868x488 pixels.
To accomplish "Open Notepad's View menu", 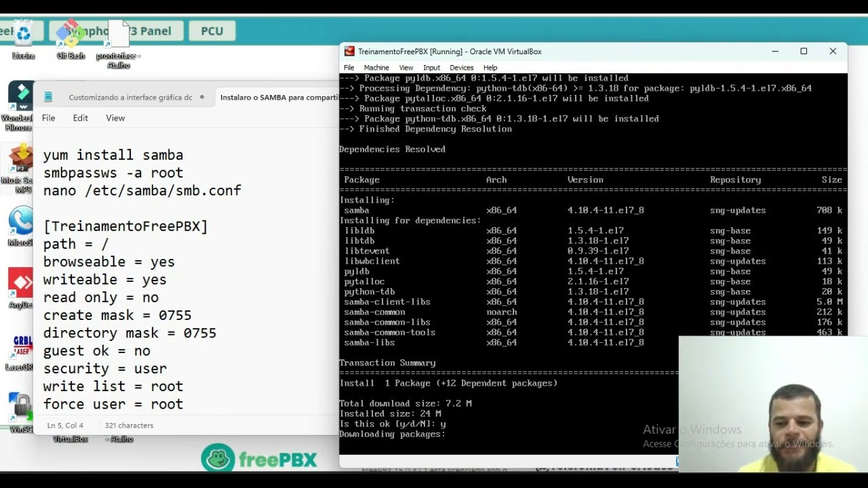I will coord(115,118).
